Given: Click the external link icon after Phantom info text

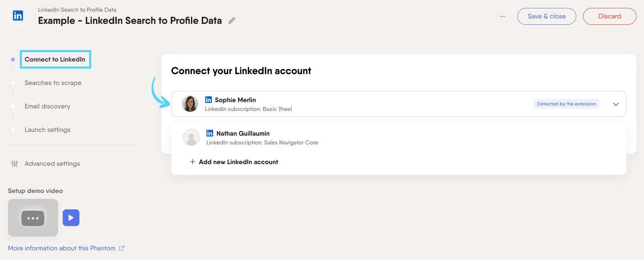Looking at the screenshot, I should coord(121,248).
